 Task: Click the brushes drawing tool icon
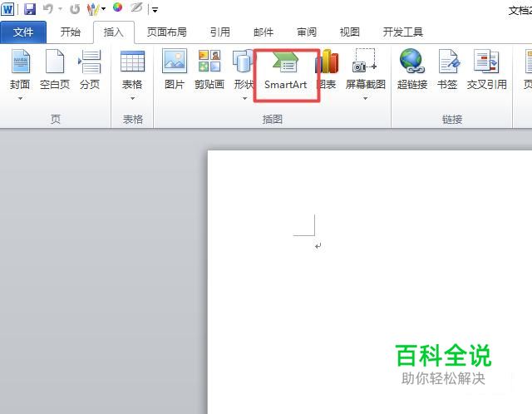coord(92,9)
